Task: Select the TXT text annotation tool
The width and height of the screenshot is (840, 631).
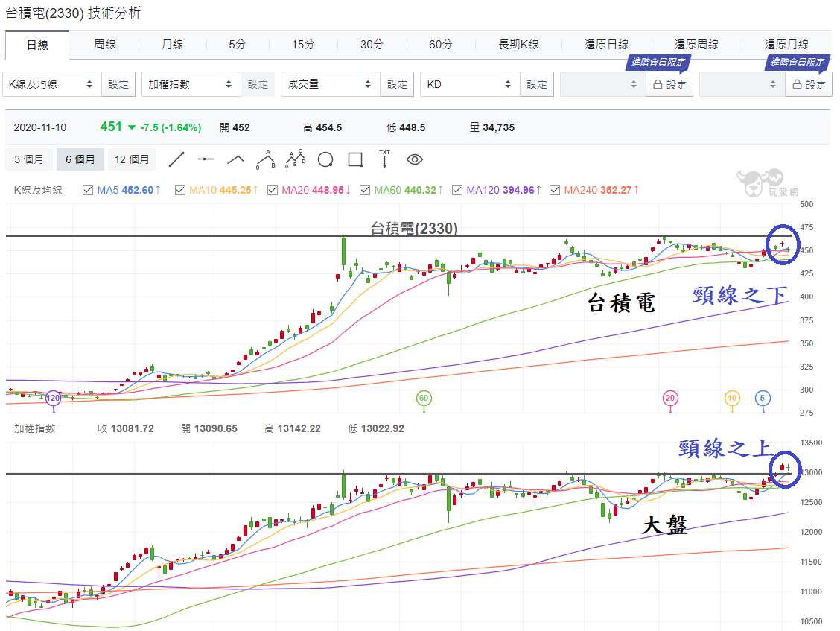Action: pos(385,159)
